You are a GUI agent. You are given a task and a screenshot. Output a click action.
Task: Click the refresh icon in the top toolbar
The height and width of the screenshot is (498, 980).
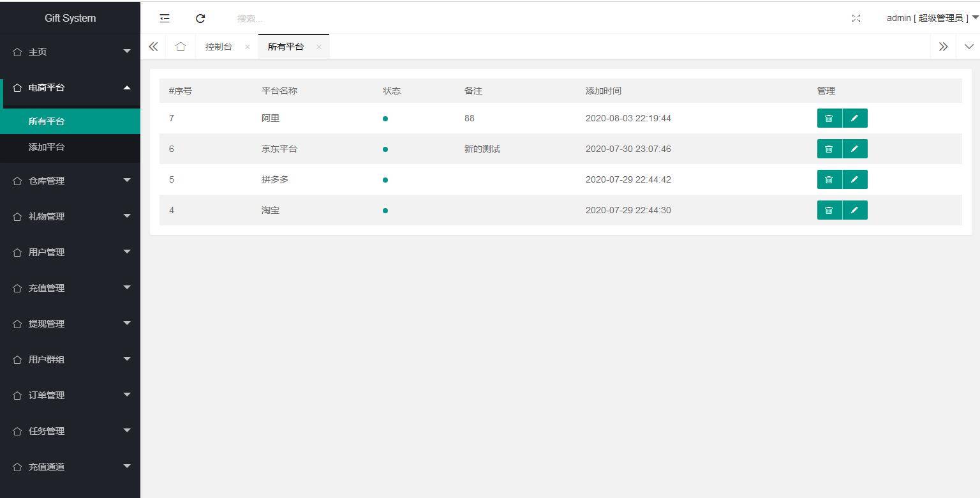point(200,18)
